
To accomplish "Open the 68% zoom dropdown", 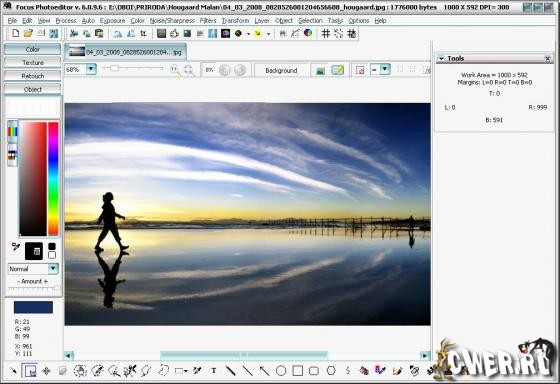I will point(91,69).
